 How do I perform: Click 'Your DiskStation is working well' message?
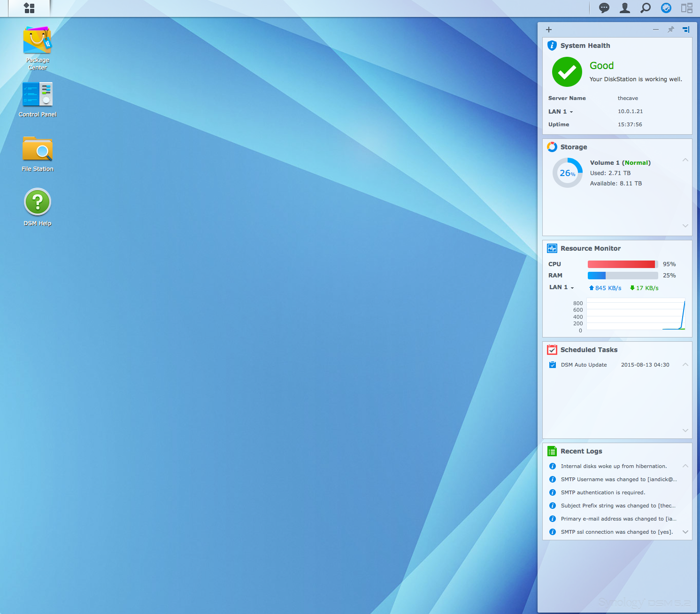(636, 79)
